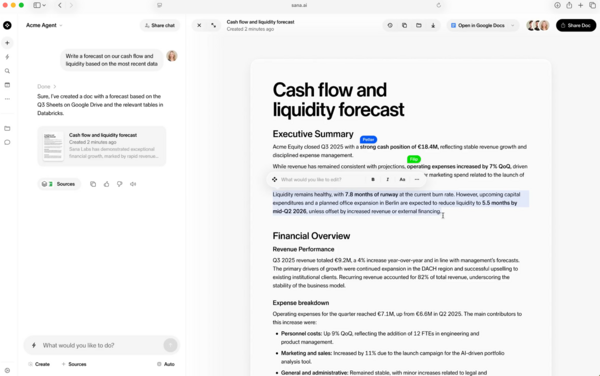Apply bold in inline edit toolbar
The image size is (600, 376).
click(373, 179)
